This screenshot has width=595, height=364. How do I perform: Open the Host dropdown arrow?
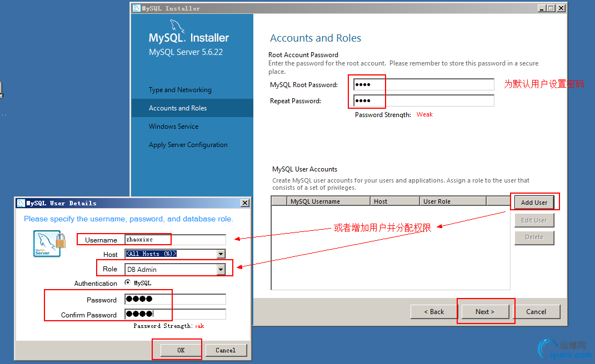221,254
